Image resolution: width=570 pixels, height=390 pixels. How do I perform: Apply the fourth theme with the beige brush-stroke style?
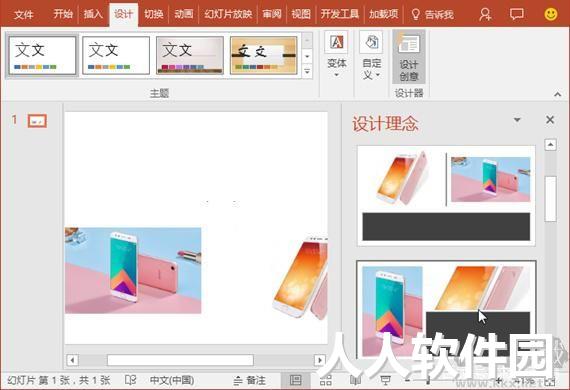(264, 55)
